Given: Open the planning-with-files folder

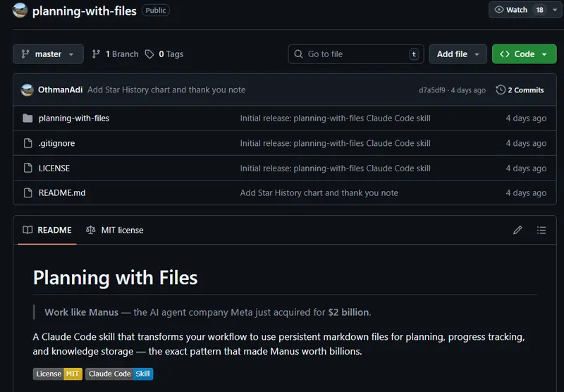Looking at the screenshot, I should (x=74, y=118).
